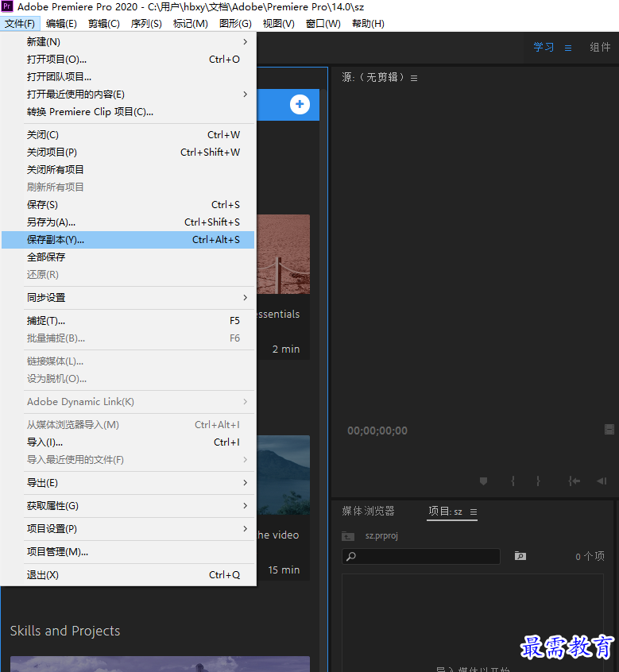This screenshot has width=619, height=672.
Task: Expand the 同步设置 submenu
Action: coord(246,297)
